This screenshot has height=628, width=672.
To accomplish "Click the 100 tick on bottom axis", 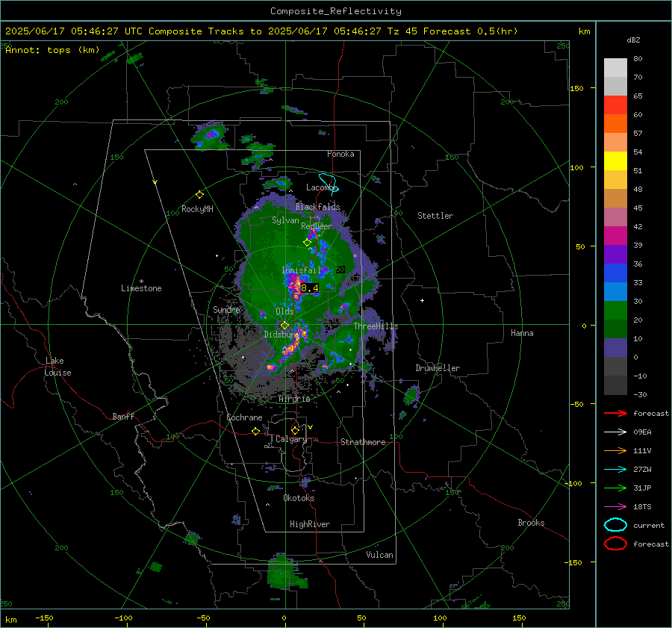I will [440, 618].
